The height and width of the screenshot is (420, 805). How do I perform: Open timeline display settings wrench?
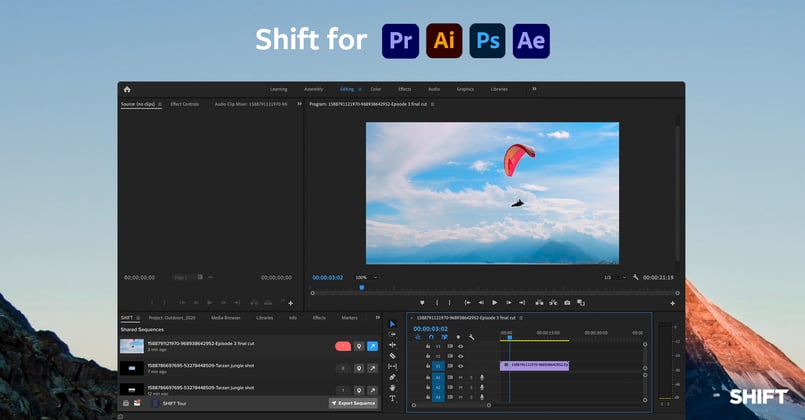(x=471, y=337)
